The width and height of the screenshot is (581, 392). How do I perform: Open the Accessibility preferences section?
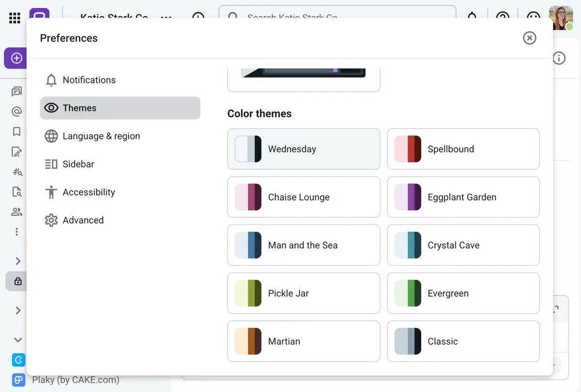(88, 192)
